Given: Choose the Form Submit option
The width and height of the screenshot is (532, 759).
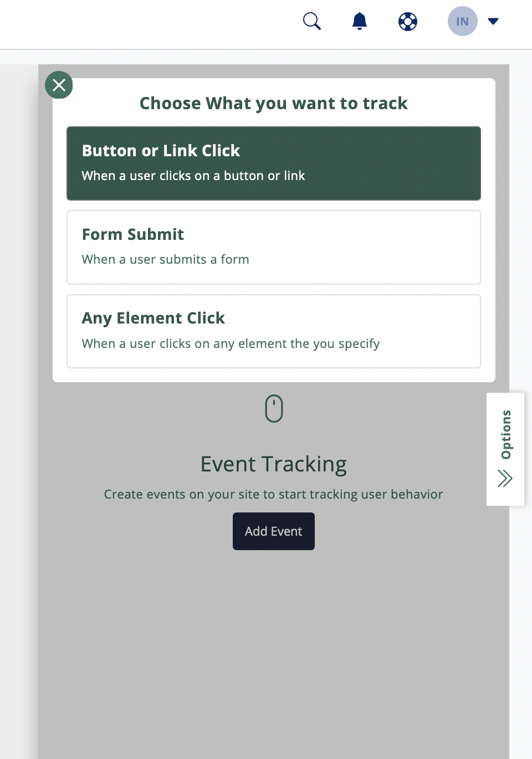Looking at the screenshot, I should pos(274,247).
